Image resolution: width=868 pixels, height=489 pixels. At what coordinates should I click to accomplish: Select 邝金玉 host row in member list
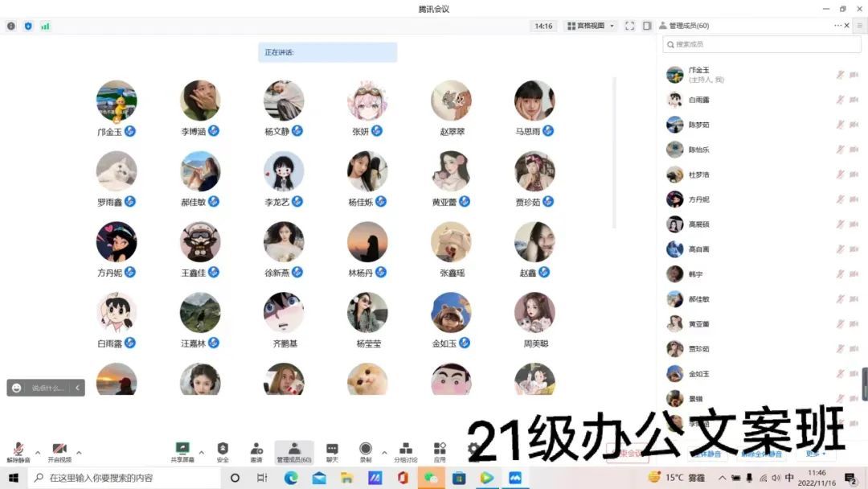click(x=761, y=75)
